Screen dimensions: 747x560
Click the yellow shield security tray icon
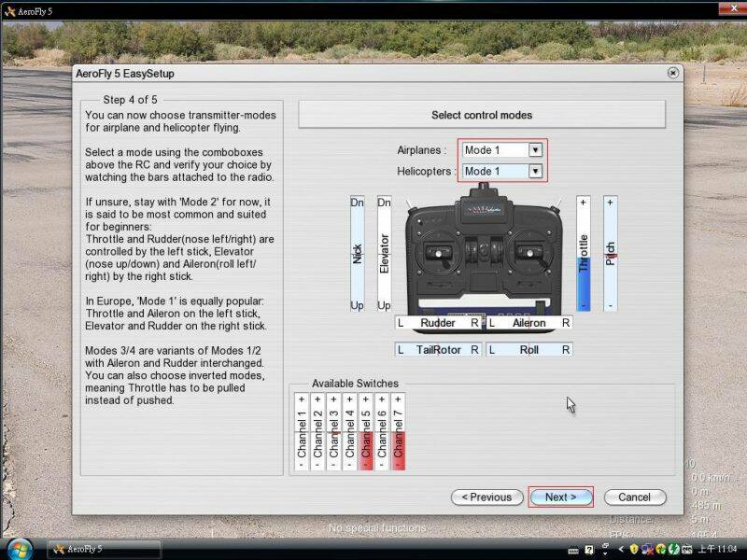pyautogui.click(x=634, y=549)
